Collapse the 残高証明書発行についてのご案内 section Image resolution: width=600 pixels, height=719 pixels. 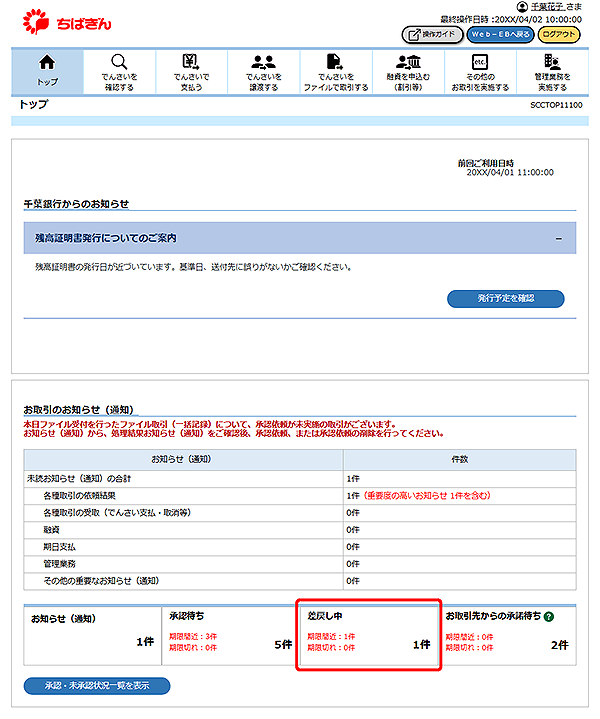558,238
